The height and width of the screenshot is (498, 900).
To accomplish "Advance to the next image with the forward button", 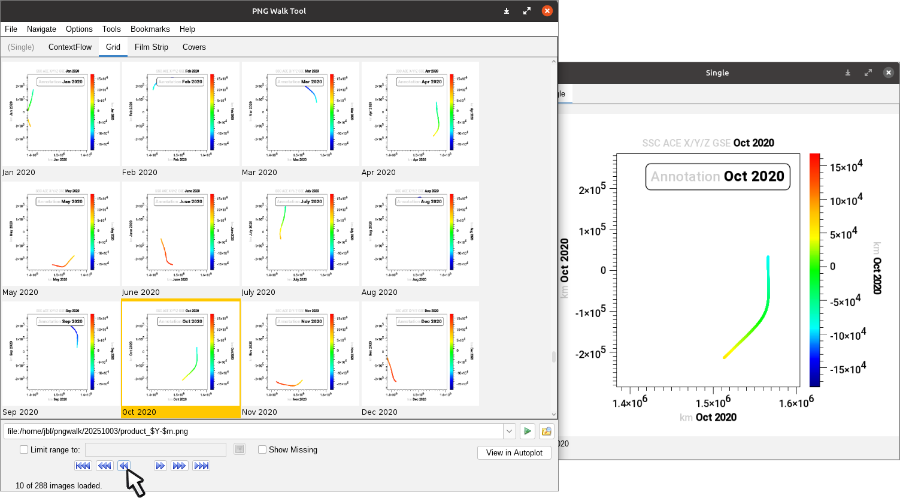I will (x=160, y=465).
